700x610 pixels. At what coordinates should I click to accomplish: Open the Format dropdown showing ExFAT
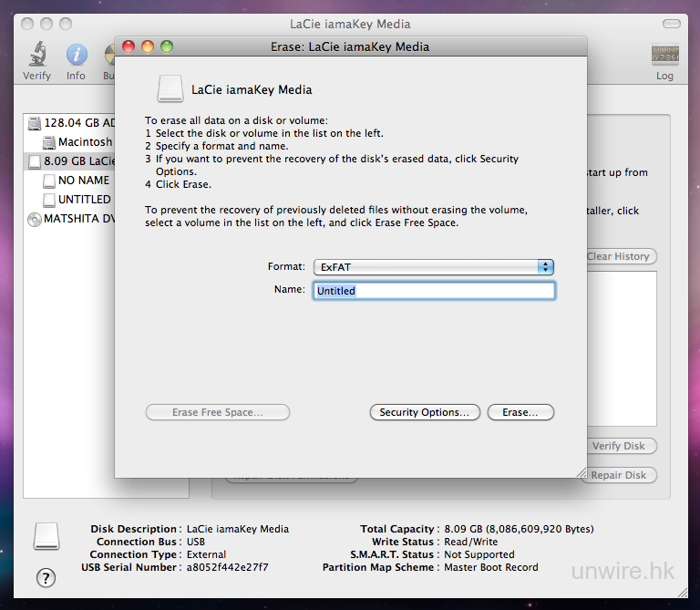click(x=434, y=267)
